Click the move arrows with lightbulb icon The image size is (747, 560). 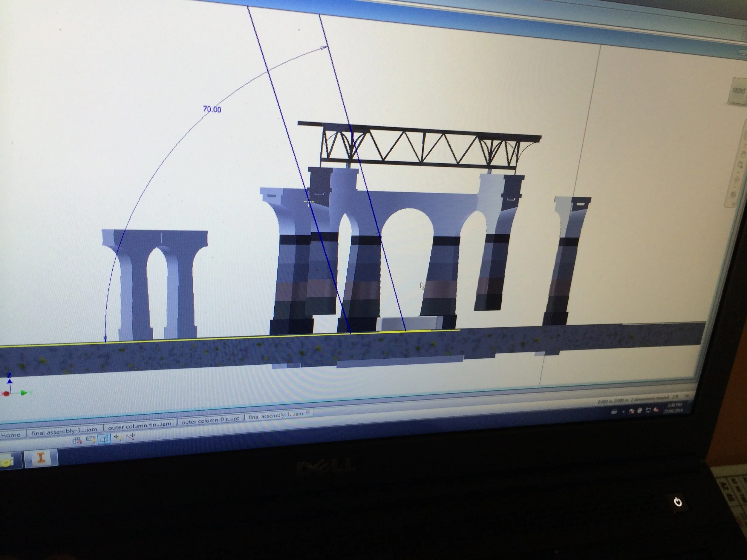pyautogui.click(x=118, y=438)
